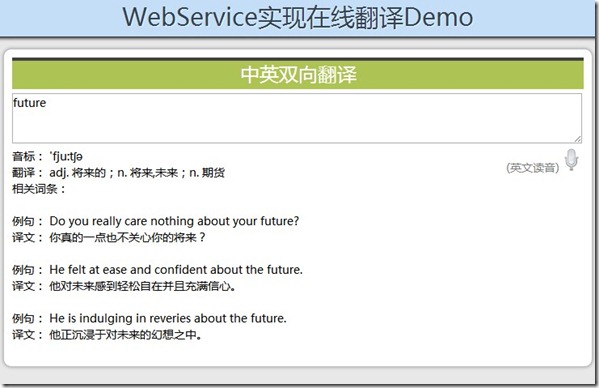Click translation 你真的一点也不关心你的将来？
Screen dimensions: 599x388
click(x=128, y=237)
